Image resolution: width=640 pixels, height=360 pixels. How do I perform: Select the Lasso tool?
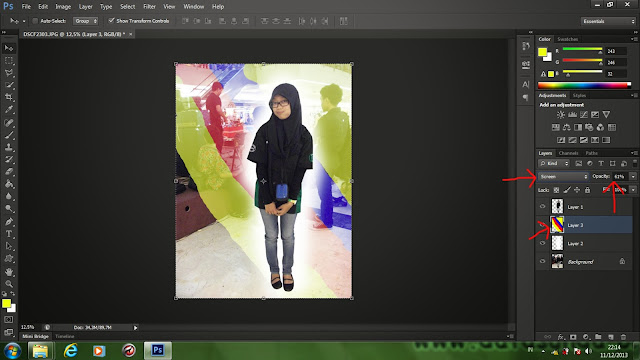click(x=9, y=73)
